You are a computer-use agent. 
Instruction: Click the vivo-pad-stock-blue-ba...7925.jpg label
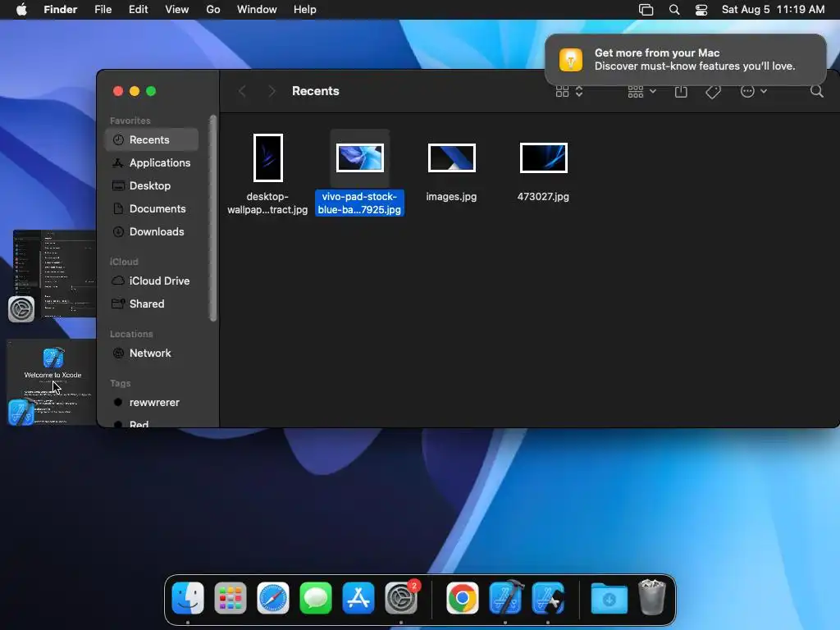tap(359, 203)
